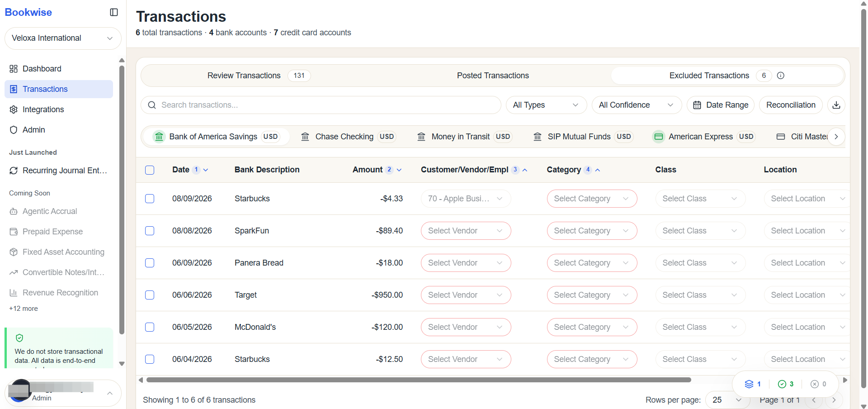The width and height of the screenshot is (868, 409).
Task: Check the SparkFun row checkbox
Action: [x=150, y=231]
